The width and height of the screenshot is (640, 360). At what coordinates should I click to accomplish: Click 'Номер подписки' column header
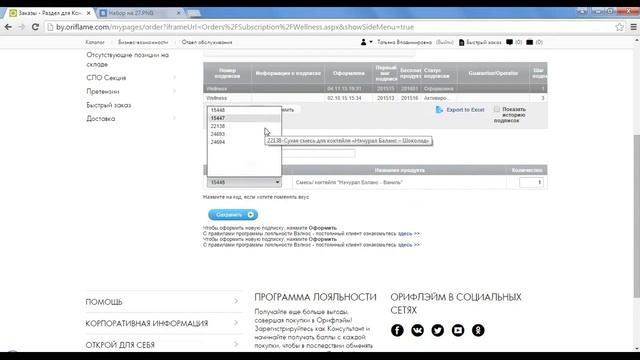[x=227, y=73]
